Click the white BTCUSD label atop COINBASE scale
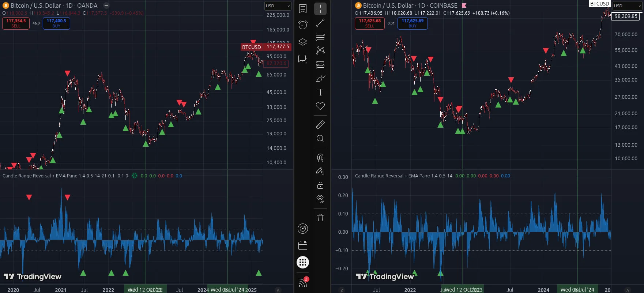Image resolution: width=644 pixels, height=293 pixels. [599, 4]
